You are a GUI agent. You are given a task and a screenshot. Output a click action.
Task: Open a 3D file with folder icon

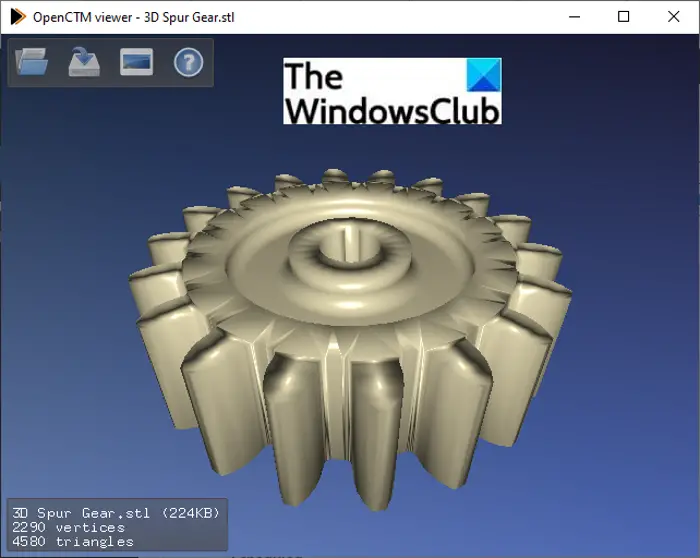pos(31,62)
